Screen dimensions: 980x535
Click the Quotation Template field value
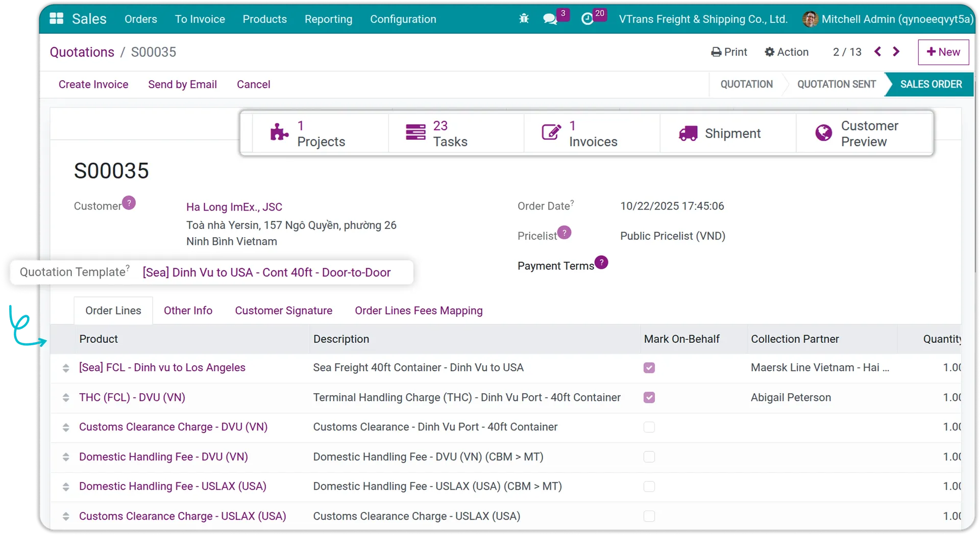click(x=266, y=272)
